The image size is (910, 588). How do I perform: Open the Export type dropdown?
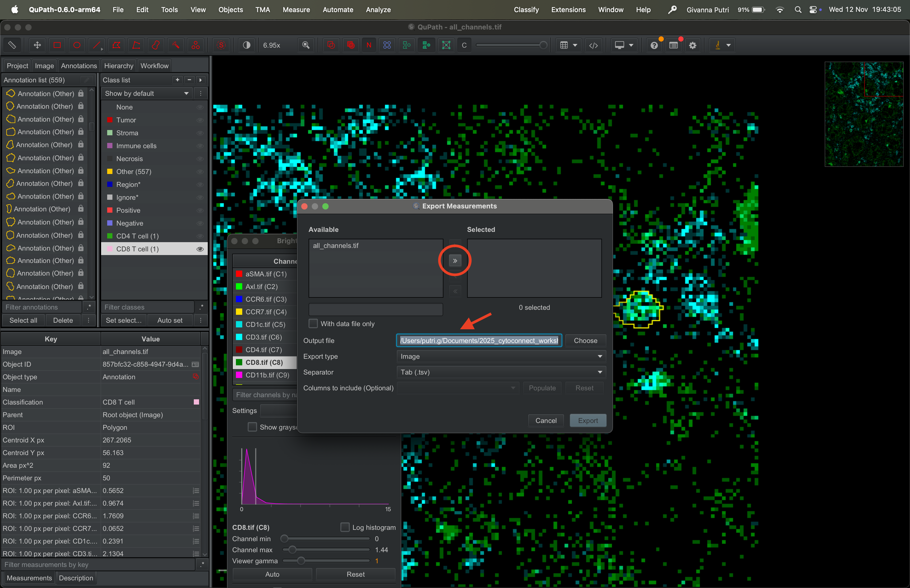pos(501,356)
